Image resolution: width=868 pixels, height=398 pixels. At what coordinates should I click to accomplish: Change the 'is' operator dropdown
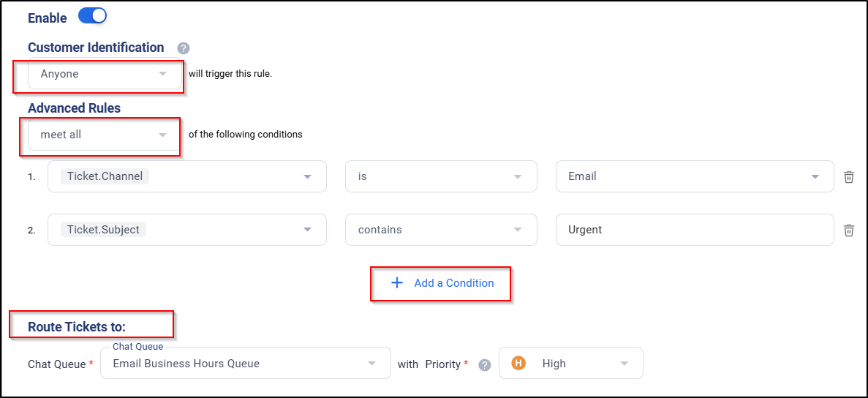tap(441, 176)
